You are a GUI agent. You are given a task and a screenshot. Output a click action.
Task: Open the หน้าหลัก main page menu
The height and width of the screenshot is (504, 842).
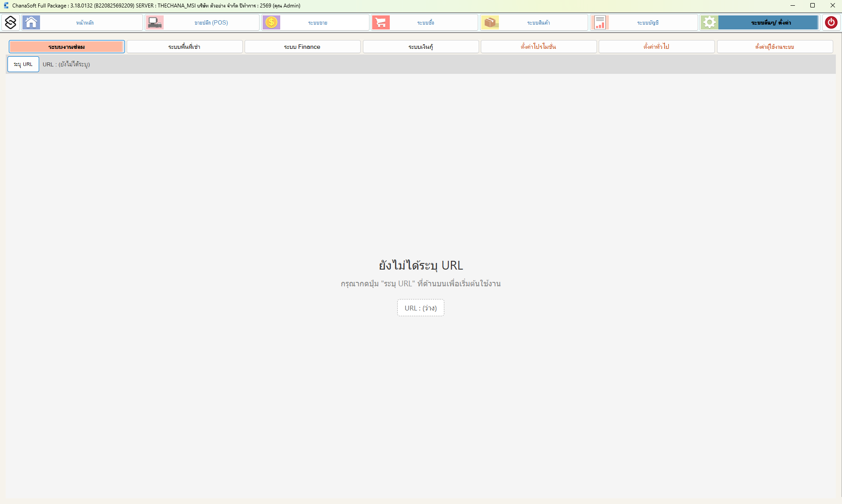tap(82, 22)
